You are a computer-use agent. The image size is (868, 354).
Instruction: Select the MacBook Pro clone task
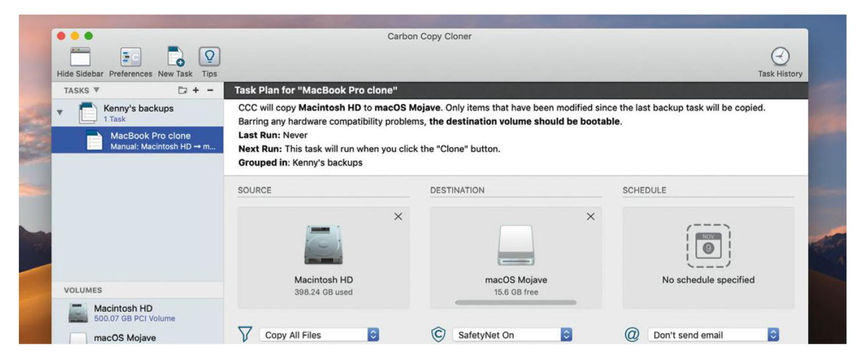point(137,141)
